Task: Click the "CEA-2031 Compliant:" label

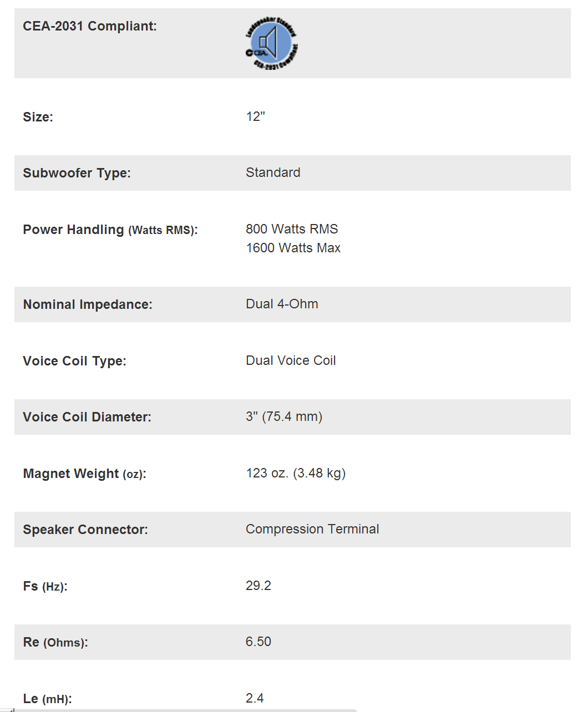Action: click(90, 26)
